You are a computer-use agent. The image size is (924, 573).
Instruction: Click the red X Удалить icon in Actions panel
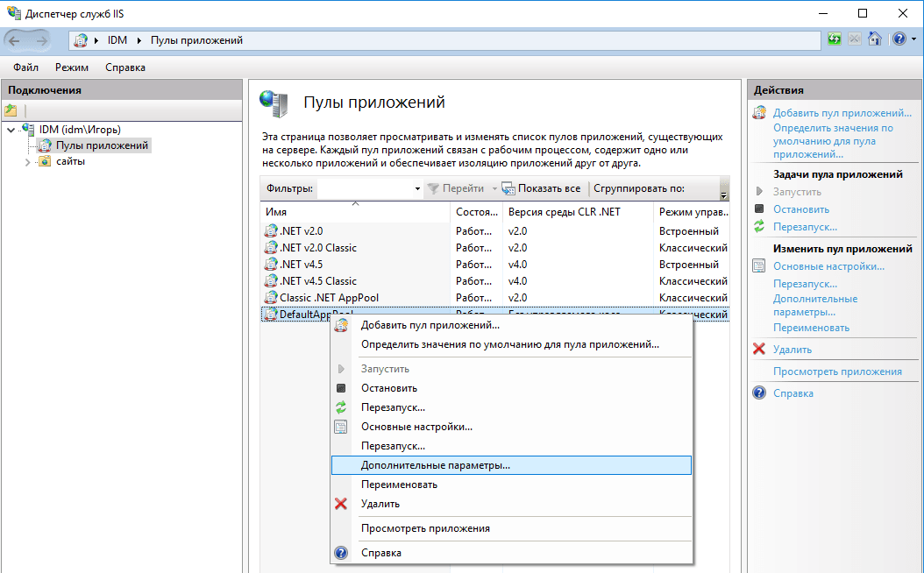757,349
